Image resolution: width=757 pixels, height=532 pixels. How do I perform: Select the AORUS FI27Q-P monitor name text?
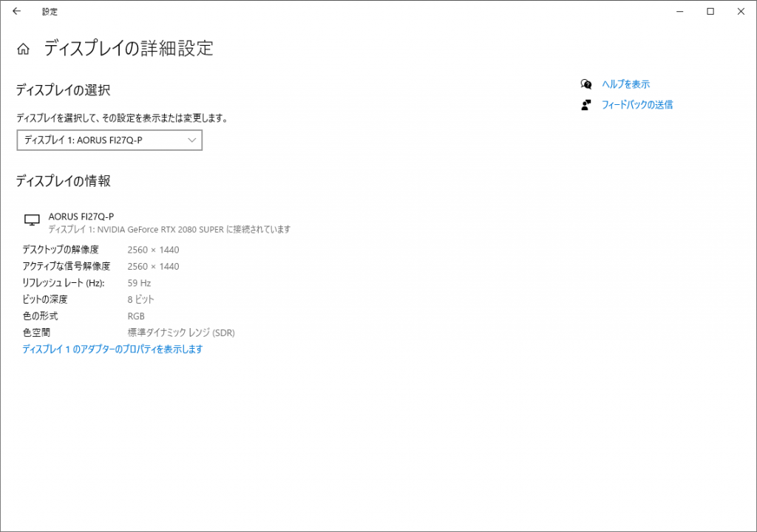point(81,216)
